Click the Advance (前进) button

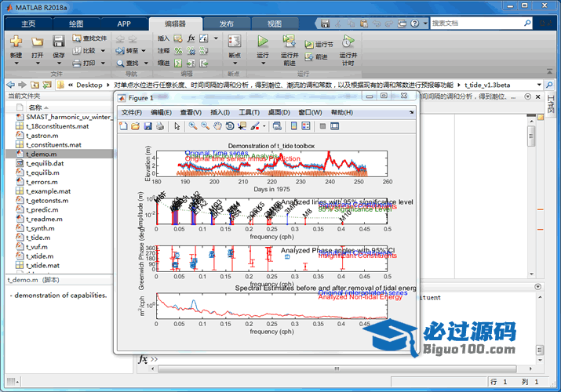pos(316,56)
